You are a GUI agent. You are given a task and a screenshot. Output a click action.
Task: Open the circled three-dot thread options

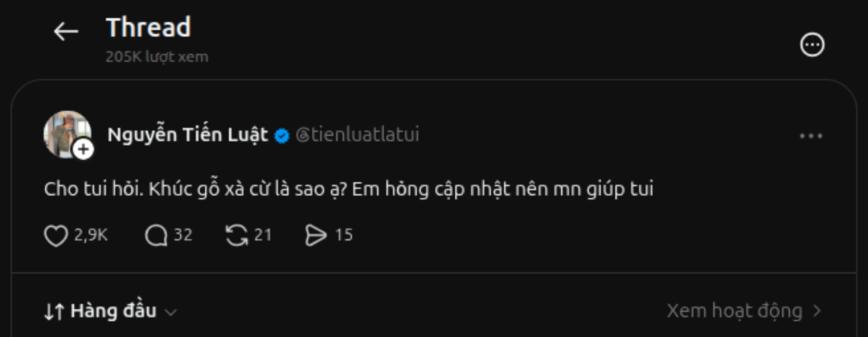click(812, 45)
